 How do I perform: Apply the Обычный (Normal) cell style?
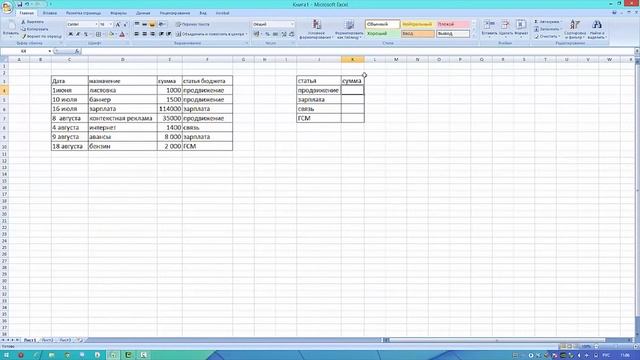(x=382, y=24)
